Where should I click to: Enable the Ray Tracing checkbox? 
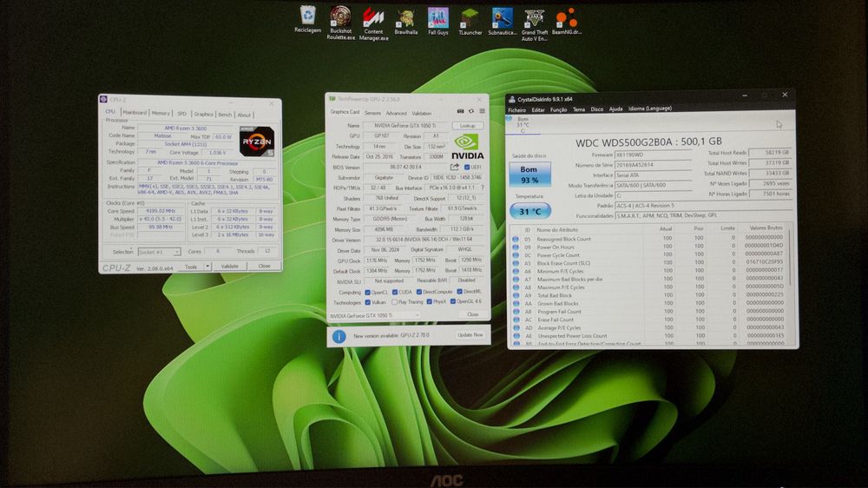click(394, 302)
